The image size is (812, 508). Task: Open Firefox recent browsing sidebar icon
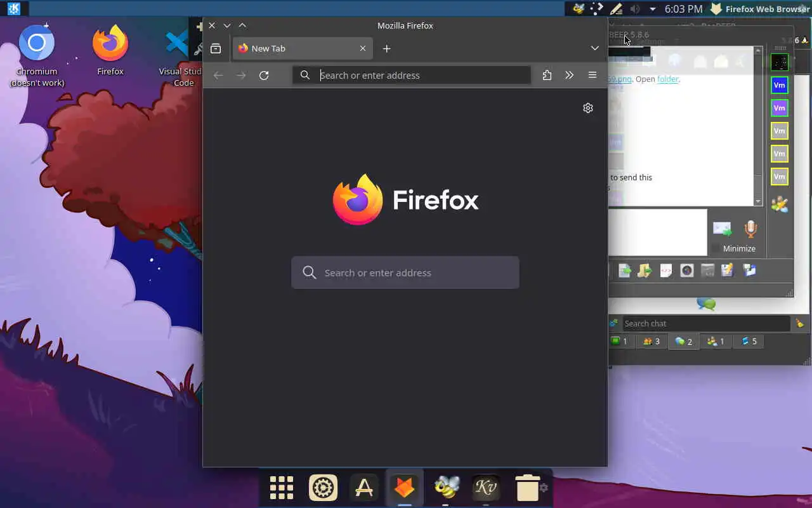pyautogui.click(x=216, y=48)
